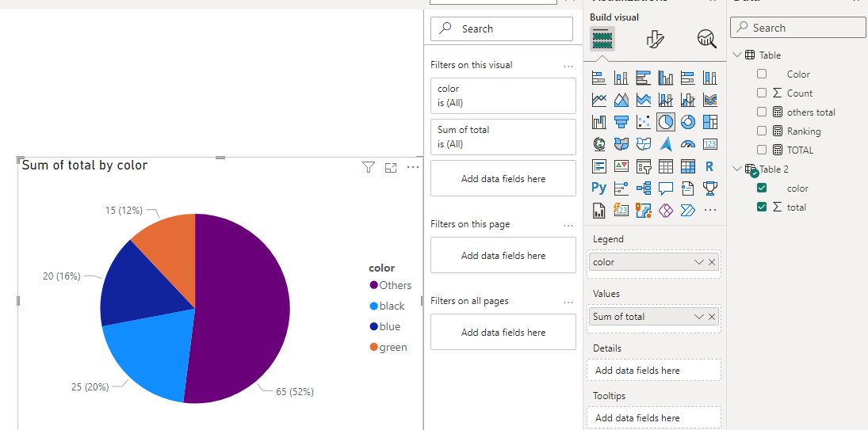Image resolution: width=868 pixels, height=430 pixels.
Task: Switch to the Format visual tab
Action: point(655,39)
